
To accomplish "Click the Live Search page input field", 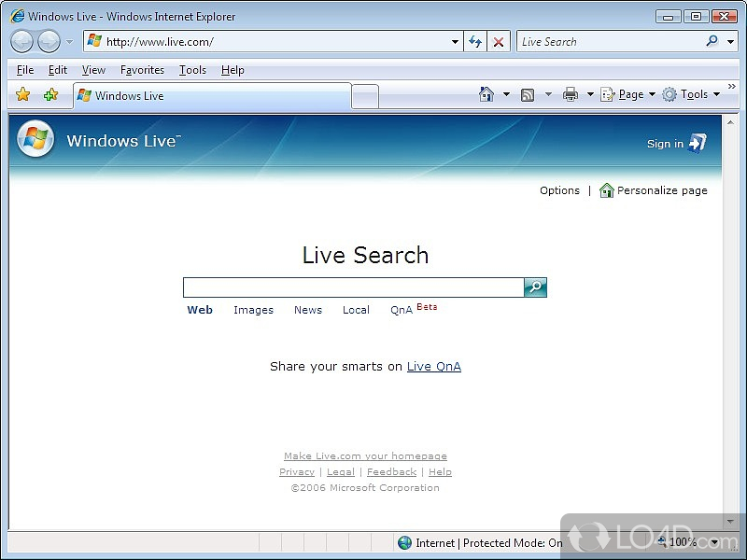I will (x=354, y=287).
